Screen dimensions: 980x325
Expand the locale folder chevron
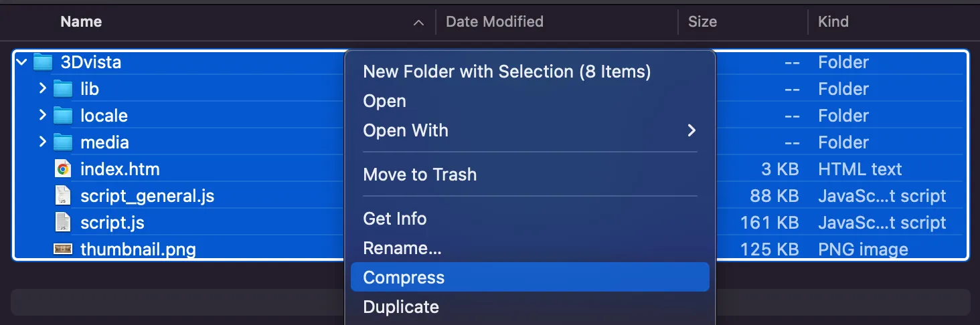(x=42, y=115)
